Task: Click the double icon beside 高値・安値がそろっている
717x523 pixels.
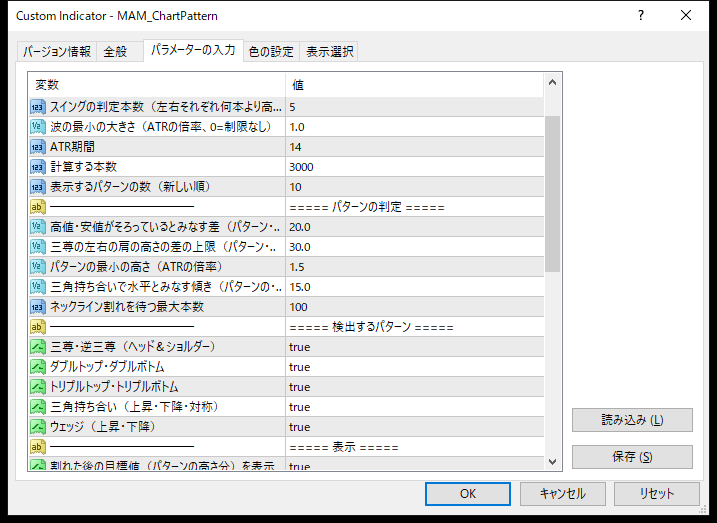Action: click(x=38, y=227)
